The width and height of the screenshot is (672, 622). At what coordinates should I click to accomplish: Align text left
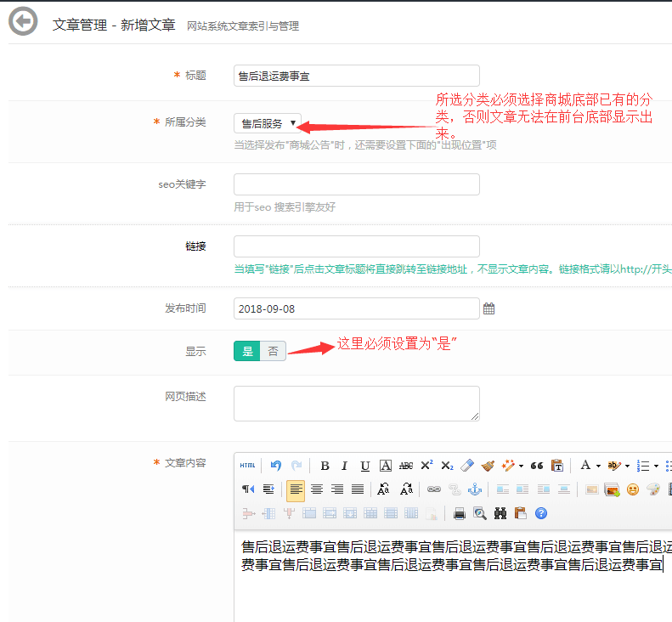point(296,489)
